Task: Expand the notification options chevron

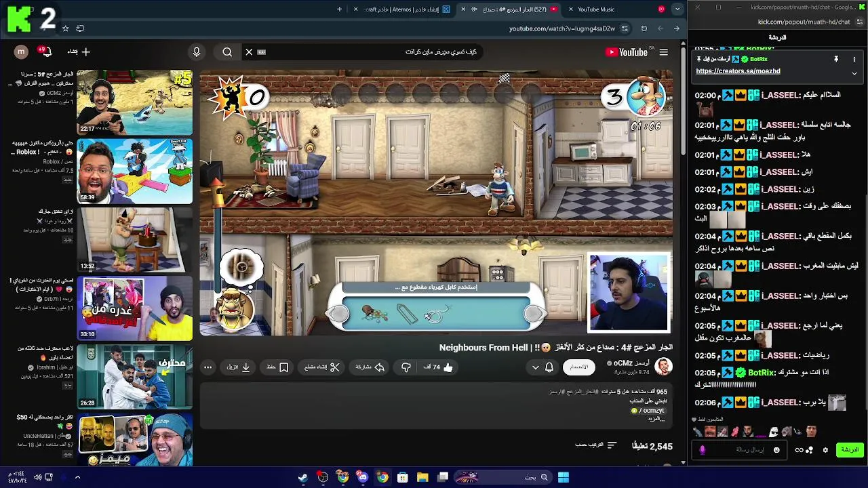Action: (535, 367)
